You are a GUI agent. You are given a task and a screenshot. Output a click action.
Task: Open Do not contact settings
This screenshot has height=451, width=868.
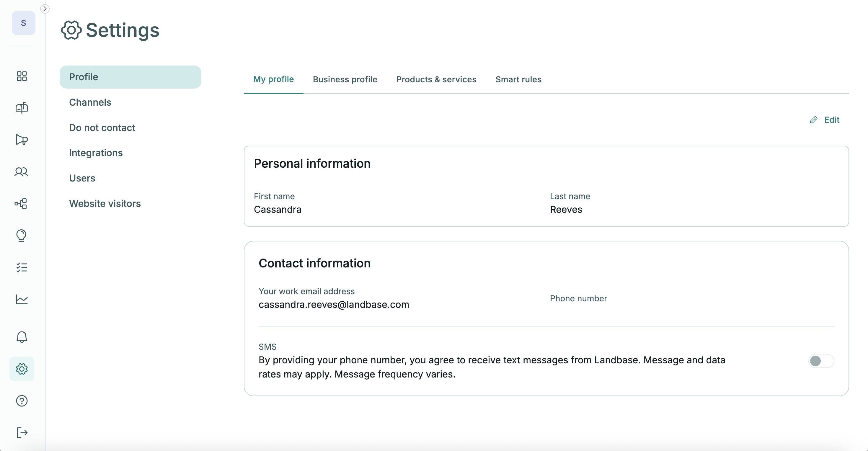point(102,128)
